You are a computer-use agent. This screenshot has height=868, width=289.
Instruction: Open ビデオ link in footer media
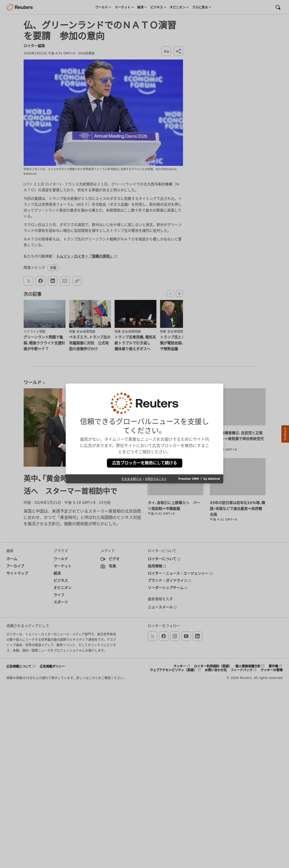(x=110, y=559)
